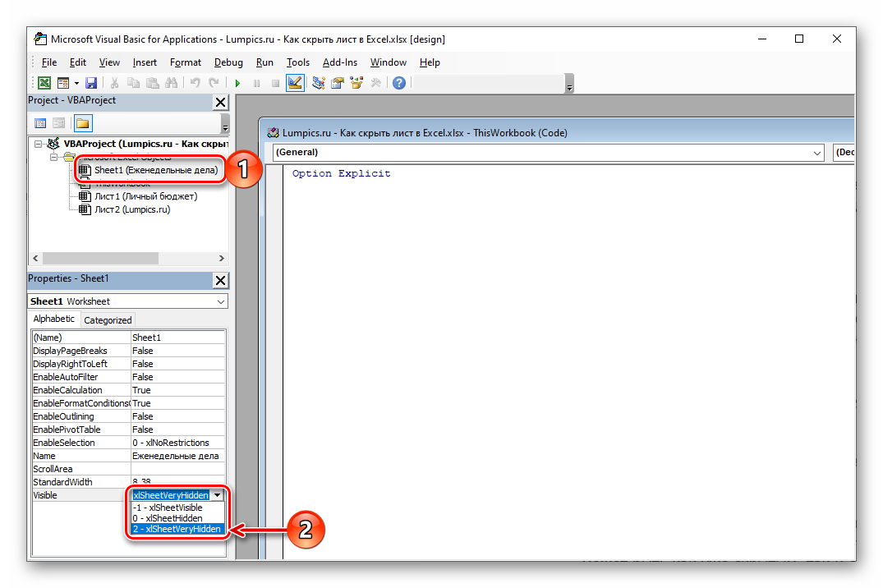Open Properties Window toolbar icon
The image size is (883, 588).
point(337,83)
